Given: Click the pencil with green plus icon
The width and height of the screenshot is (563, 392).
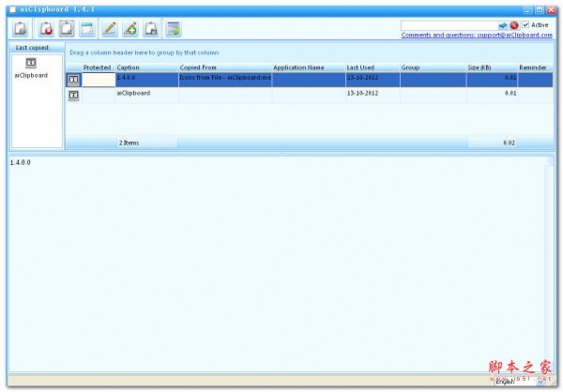Looking at the screenshot, I should click(130, 28).
